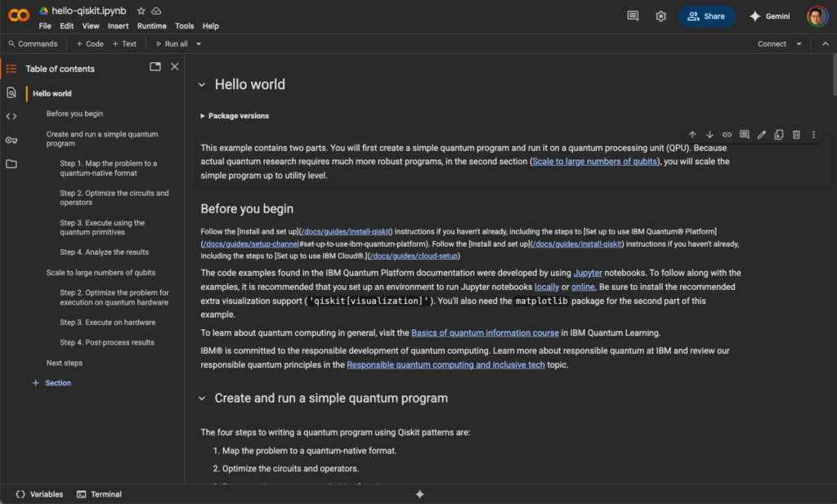
Task: Open the Basics of quantum information course link
Action: coord(485,332)
